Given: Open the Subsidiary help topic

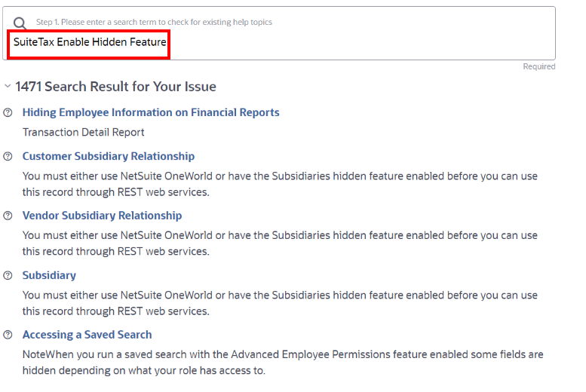Looking at the screenshot, I should (49, 275).
